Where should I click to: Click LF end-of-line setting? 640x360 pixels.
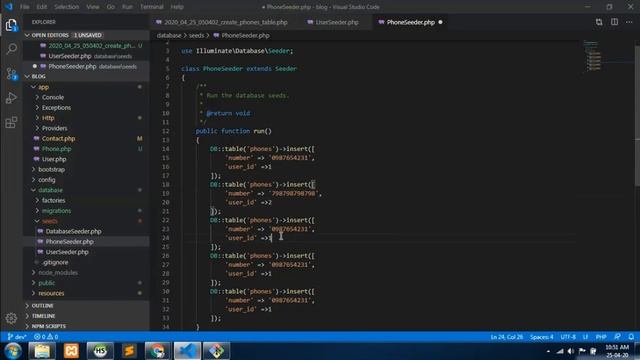point(585,337)
